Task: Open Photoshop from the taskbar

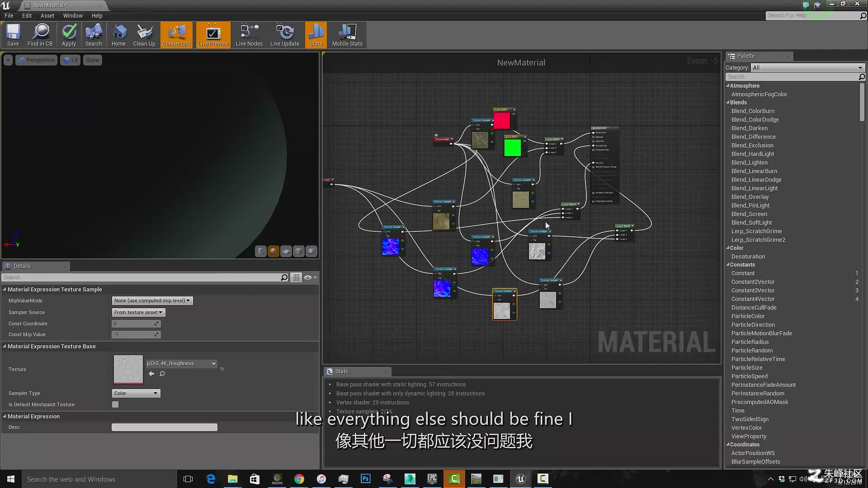Action: click(x=365, y=479)
